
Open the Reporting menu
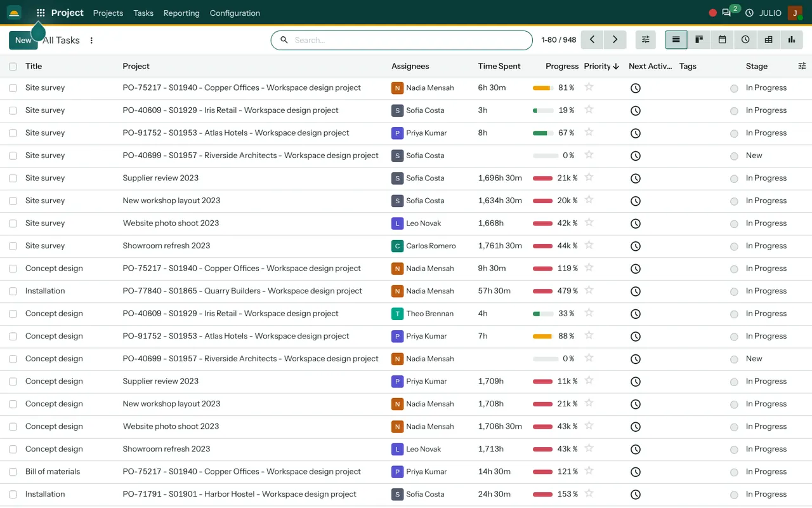pos(181,13)
